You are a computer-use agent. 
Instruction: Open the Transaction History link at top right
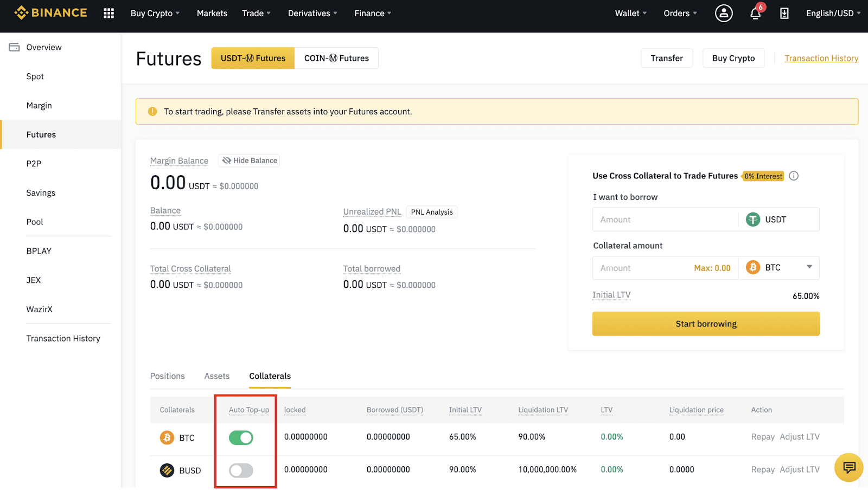coord(821,58)
